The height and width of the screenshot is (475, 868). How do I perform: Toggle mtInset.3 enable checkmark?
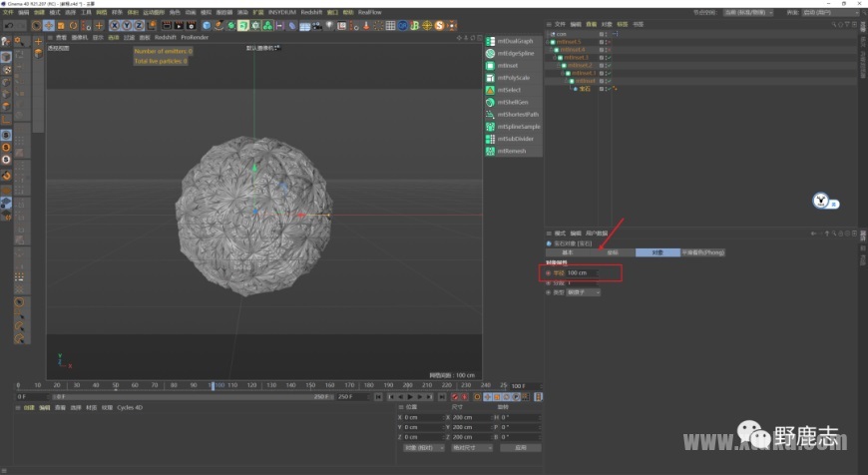click(609, 58)
